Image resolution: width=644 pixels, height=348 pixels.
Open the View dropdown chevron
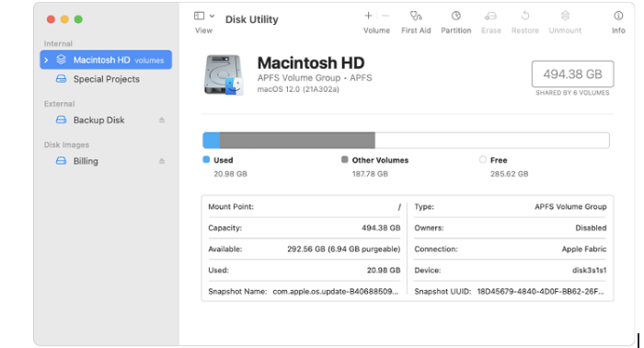tap(212, 16)
